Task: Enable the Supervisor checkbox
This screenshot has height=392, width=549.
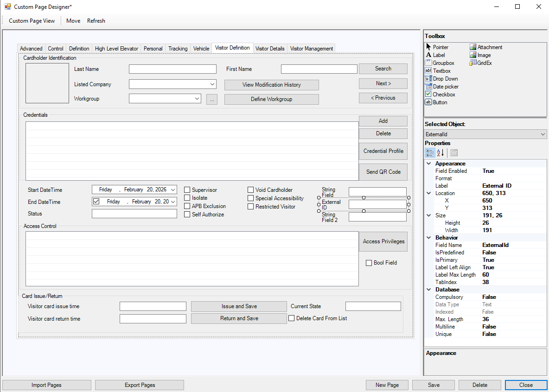Action: coord(187,190)
